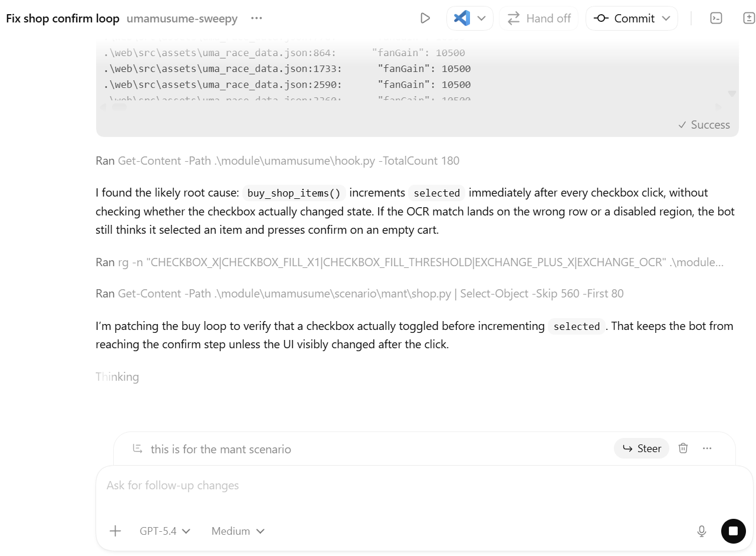Expand the editor chooser chevron beside VS Code

(x=481, y=18)
